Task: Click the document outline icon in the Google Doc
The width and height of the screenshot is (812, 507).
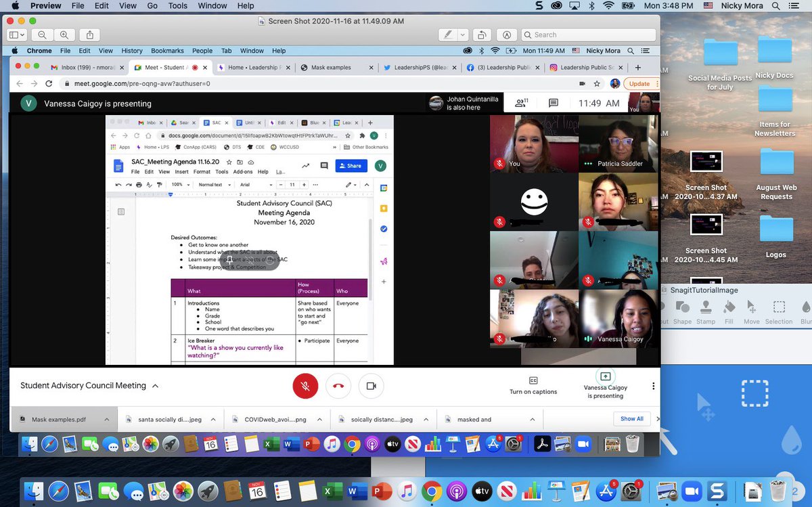Action: pyautogui.click(x=121, y=212)
